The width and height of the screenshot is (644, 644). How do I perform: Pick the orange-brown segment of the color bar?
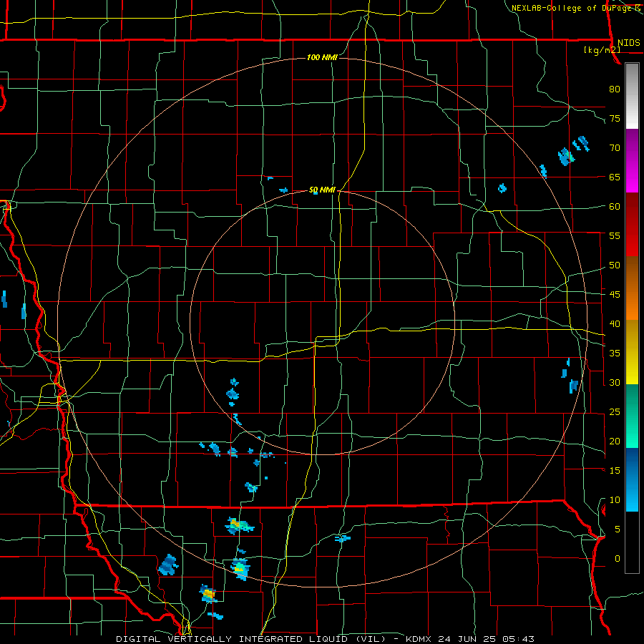(632, 288)
